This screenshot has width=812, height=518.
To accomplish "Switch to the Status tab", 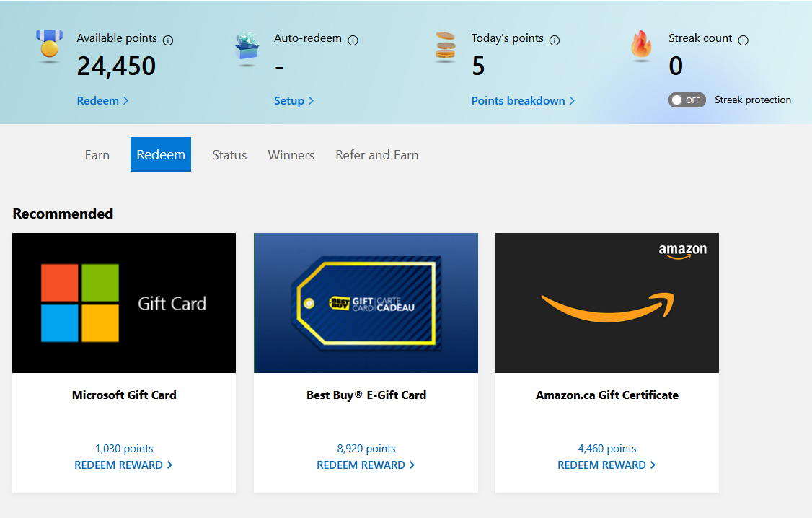I will tap(229, 155).
